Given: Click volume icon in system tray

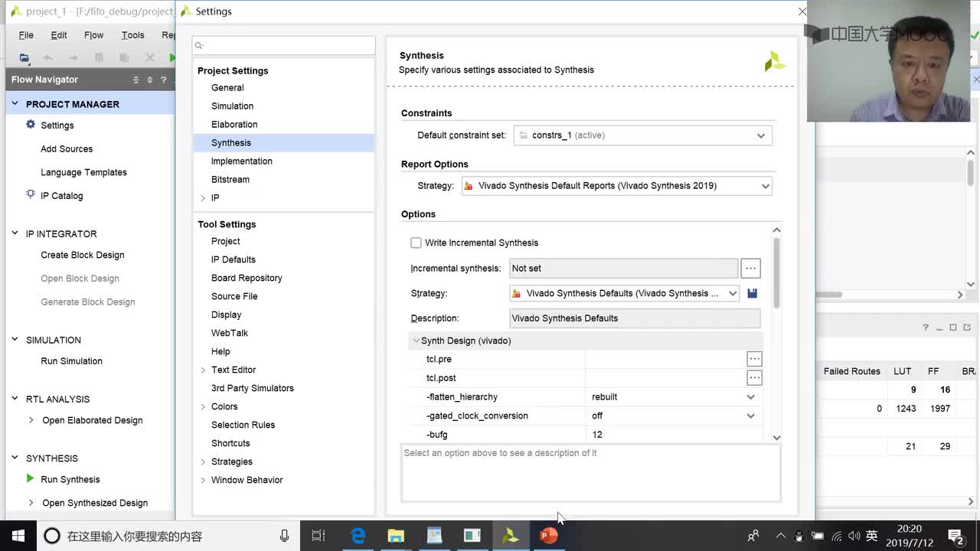Looking at the screenshot, I should [854, 536].
